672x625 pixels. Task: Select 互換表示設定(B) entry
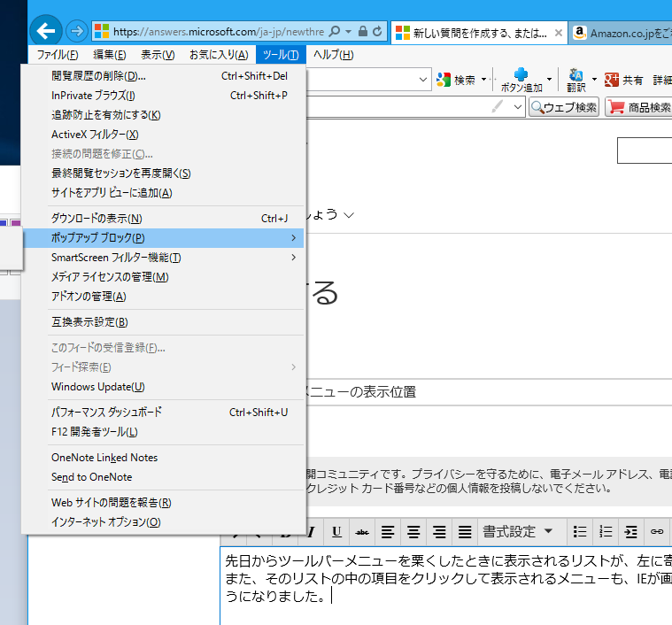[164, 322]
